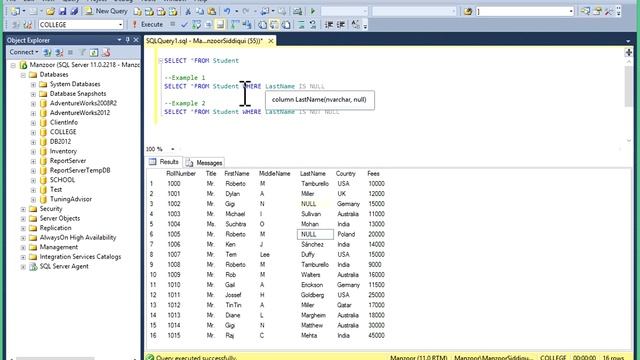Expand the System Databases node
The height and width of the screenshot is (360, 640).
click(33, 84)
